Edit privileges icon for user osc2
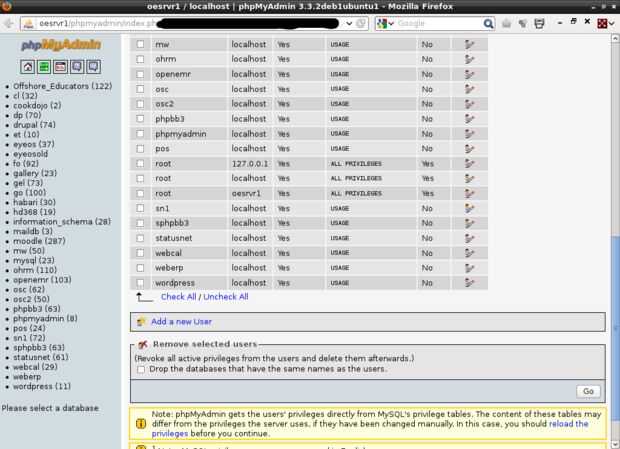Viewport: 620px width, 449px height. [469, 104]
